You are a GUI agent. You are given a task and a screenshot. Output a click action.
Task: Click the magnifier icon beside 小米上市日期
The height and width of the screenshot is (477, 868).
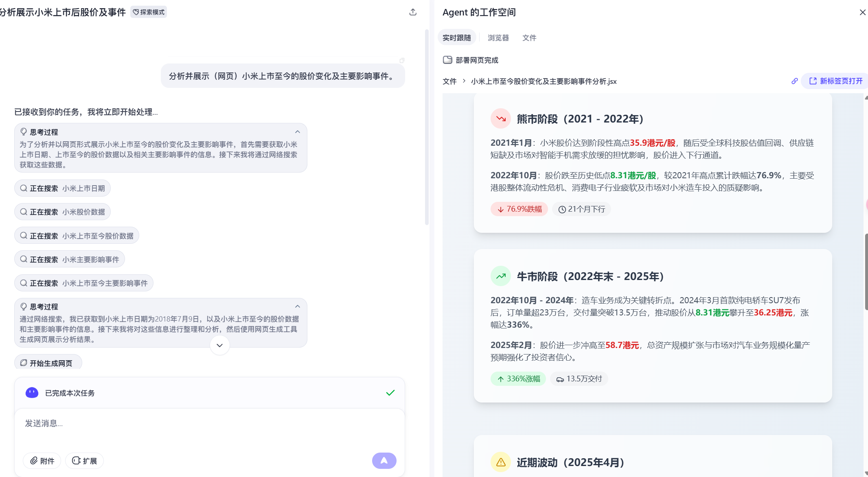24,188
